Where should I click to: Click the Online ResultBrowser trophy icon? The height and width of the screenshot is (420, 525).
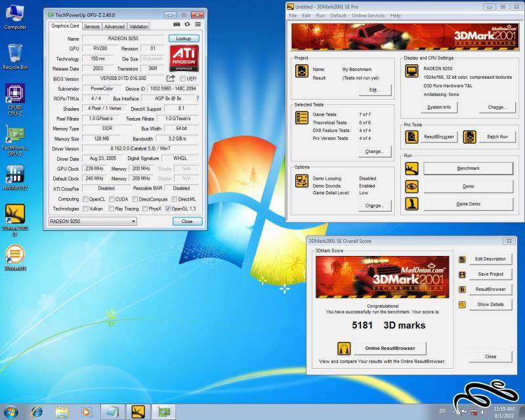click(344, 348)
